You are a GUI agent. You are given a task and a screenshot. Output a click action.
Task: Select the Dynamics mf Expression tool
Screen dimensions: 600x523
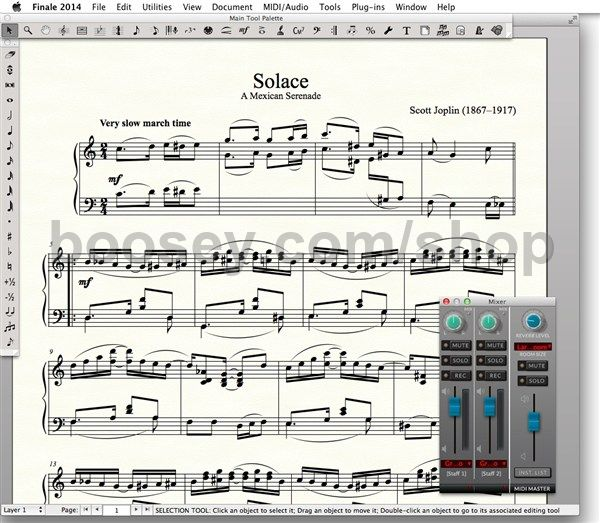tap(244, 30)
